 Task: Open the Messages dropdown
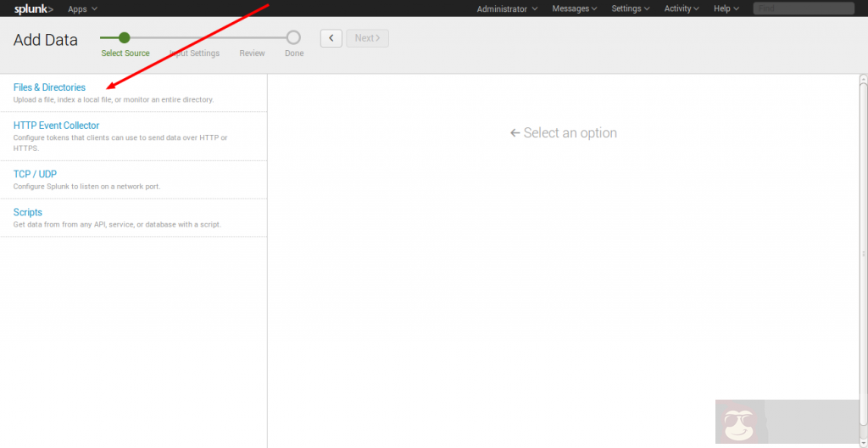coord(574,8)
